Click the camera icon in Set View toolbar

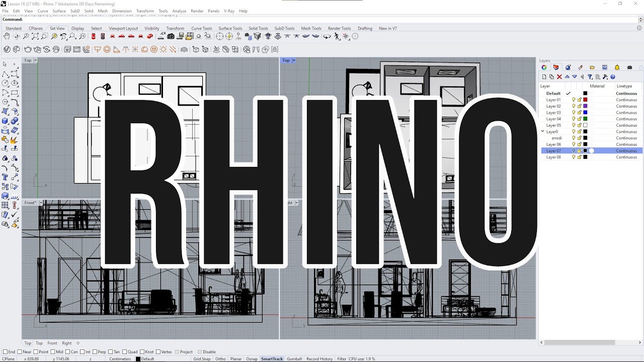171,37
